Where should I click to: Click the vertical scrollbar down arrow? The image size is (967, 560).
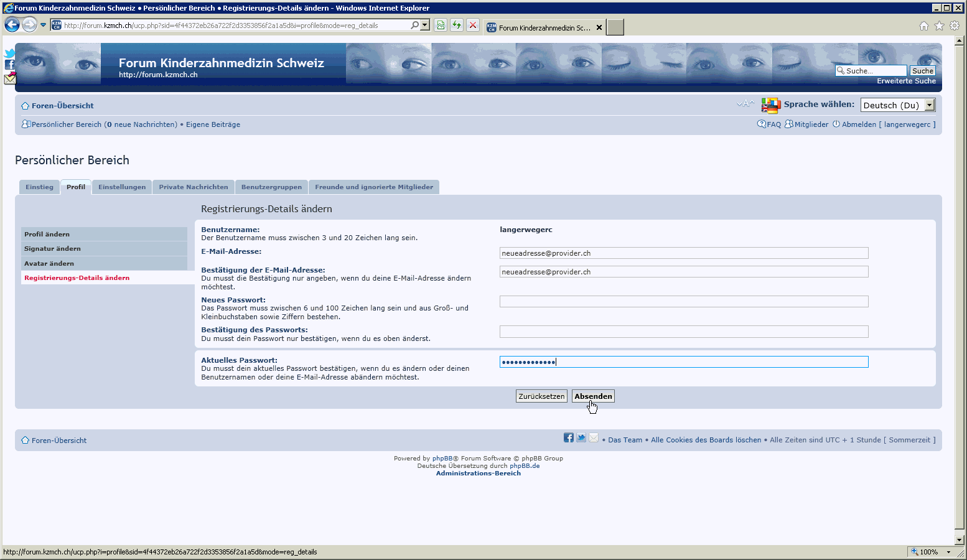[x=960, y=540]
